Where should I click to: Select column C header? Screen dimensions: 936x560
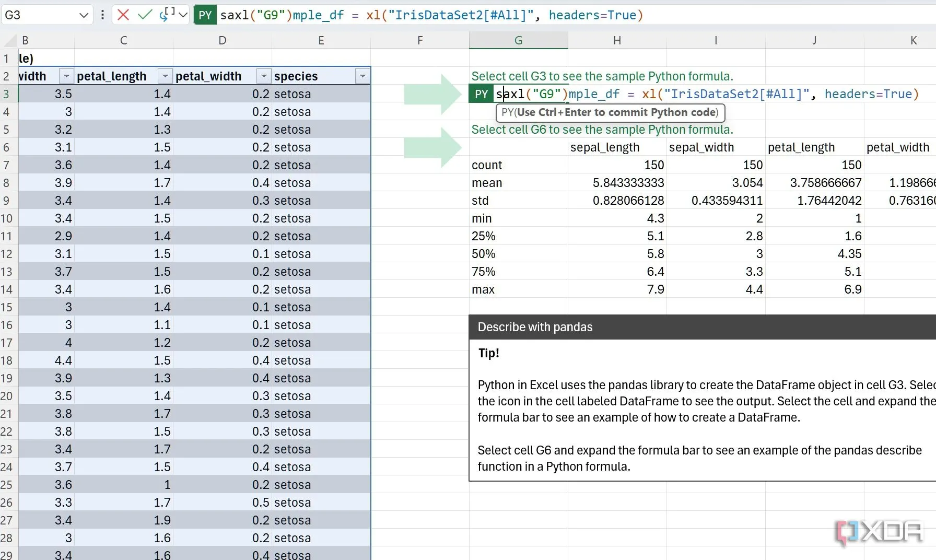pos(124,40)
